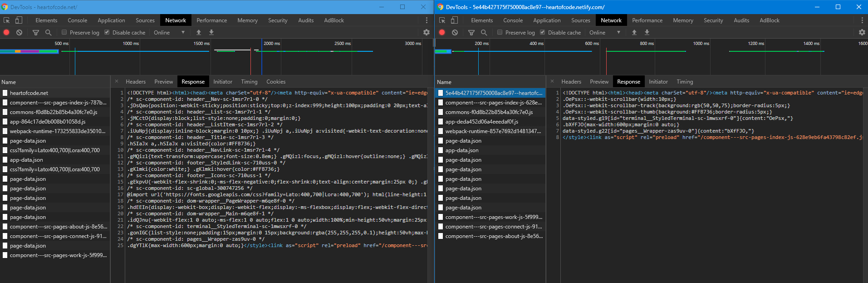This screenshot has height=283, width=868.
Task: Show Timing tab in right request details
Action: click(685, 82)
